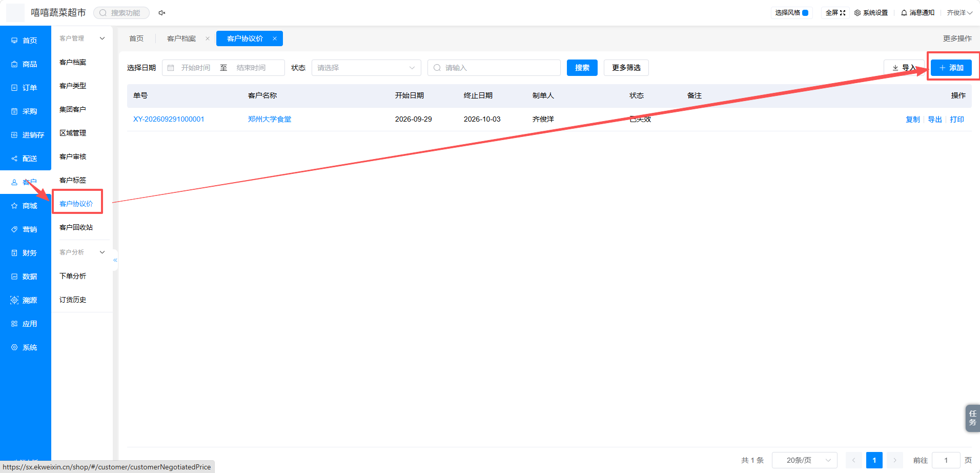
Task: Open the 营销 sidebar section
Action: pyautogui.click(x=25, y=229)
